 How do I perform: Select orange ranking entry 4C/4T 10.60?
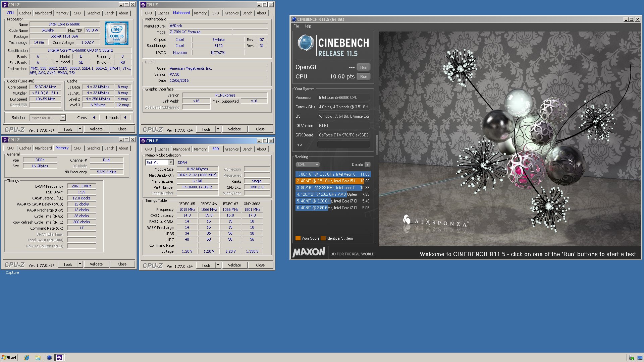click(x=333, y=181)
